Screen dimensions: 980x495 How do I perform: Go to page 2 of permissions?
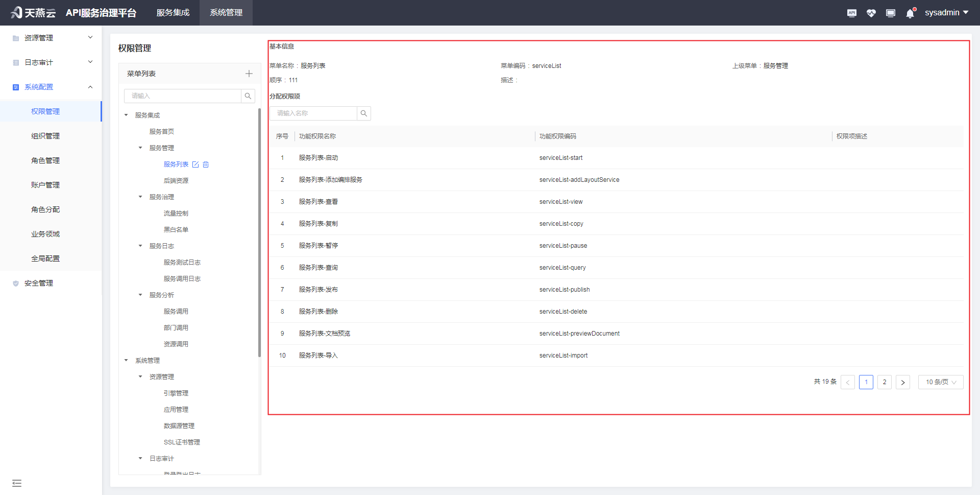tap(885, 382)
